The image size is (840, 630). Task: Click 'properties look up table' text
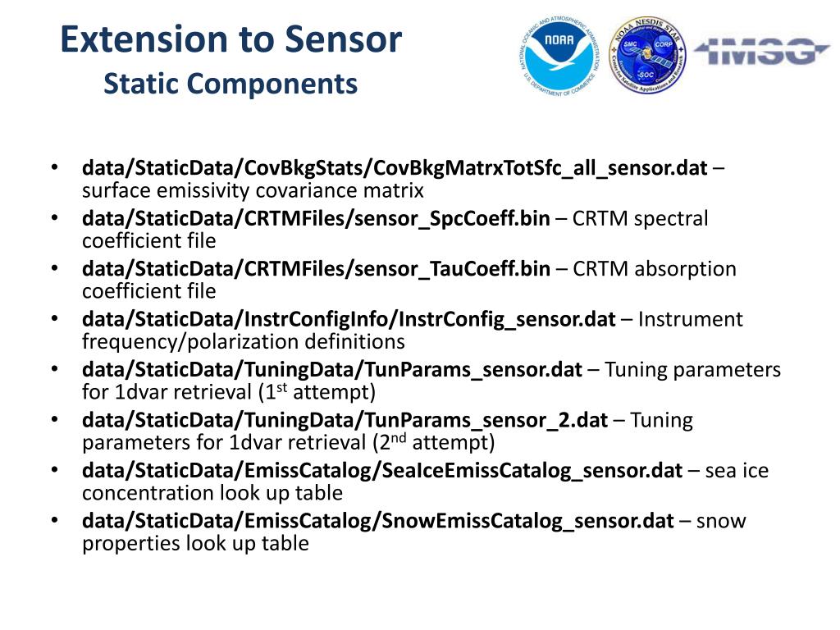[x=195, y=543]
